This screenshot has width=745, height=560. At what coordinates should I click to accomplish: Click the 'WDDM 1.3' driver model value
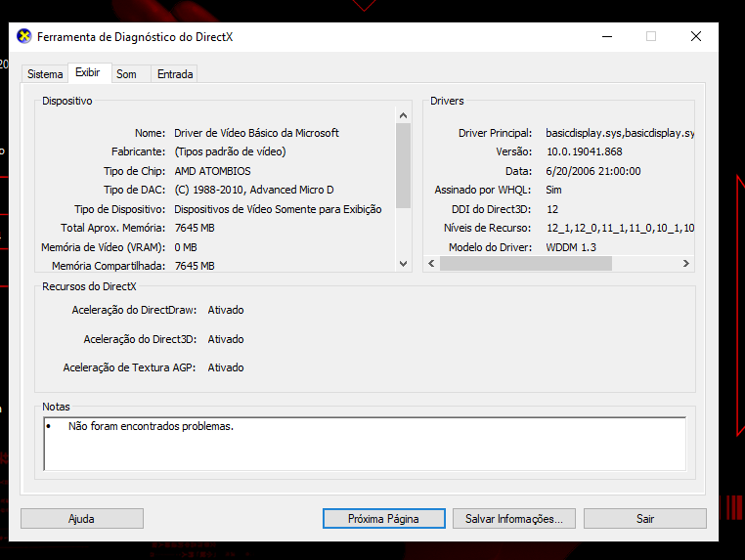click(x=571, y=247)
